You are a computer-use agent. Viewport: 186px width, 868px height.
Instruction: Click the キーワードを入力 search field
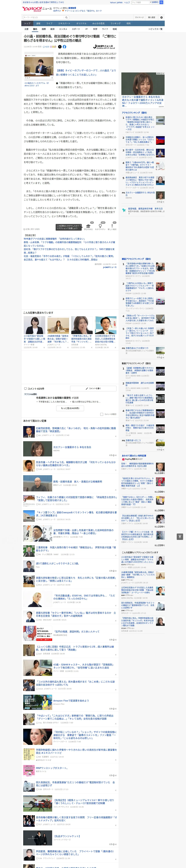point(43,18)
